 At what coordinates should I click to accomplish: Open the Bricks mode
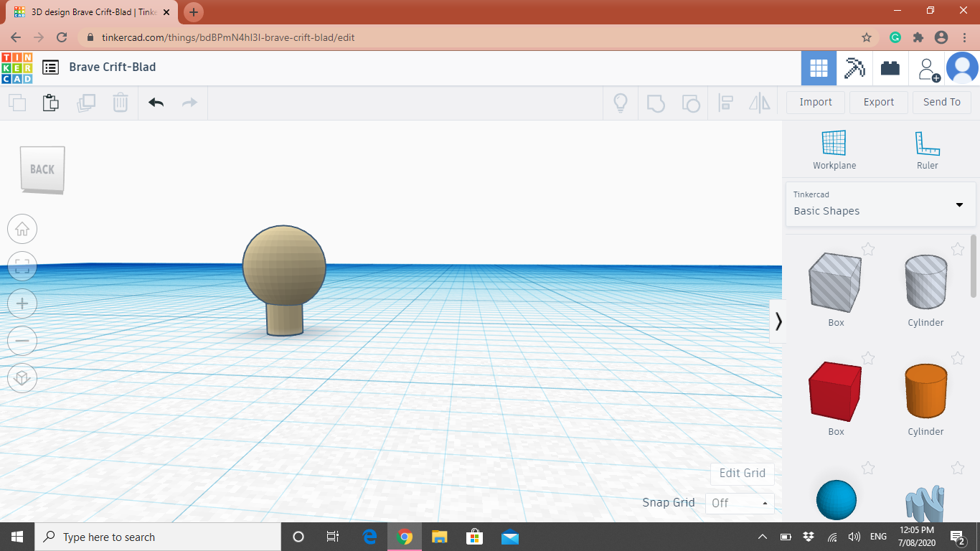(x=890, y=68)
